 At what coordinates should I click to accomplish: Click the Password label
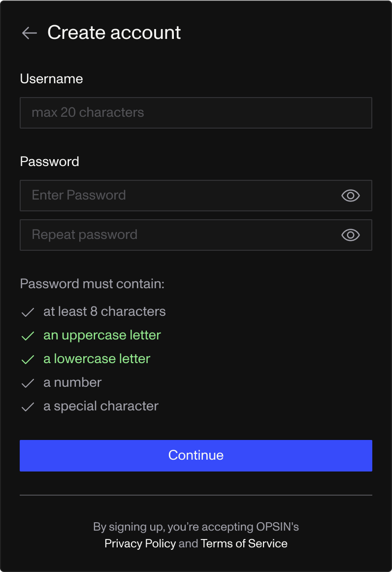pyautogui.click(x=49, y=162)
